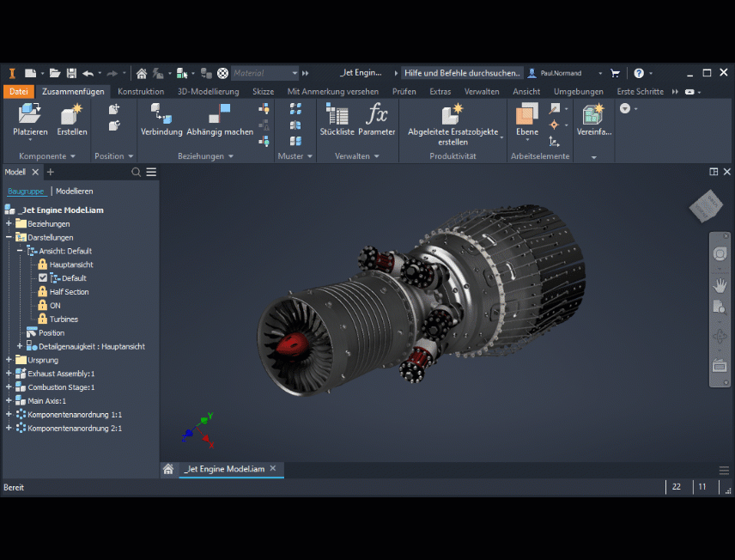This screenshot has height=560, width=735.
Task: Expand Detailgenauigkeit : Hauptansicht node
Action: point(20,346)
